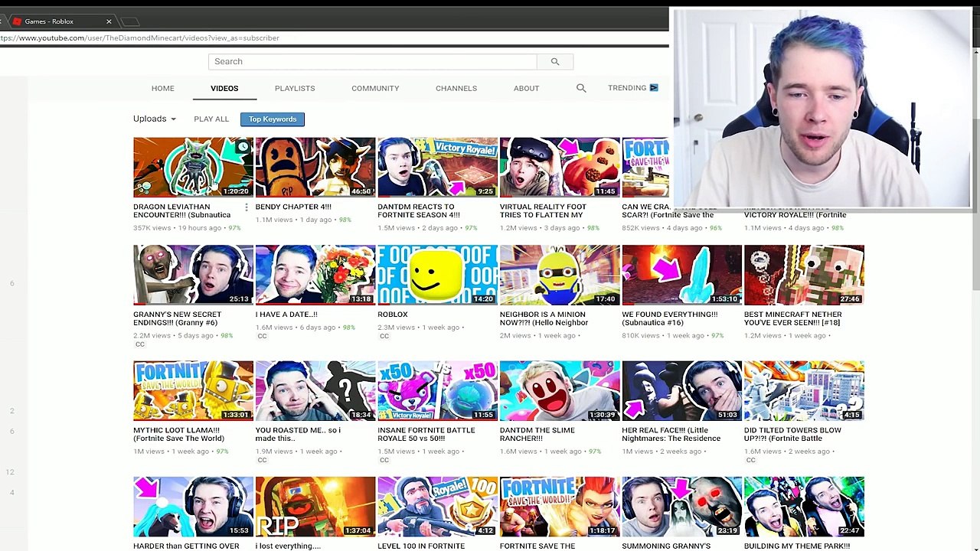
Task: Click the INSANE FORTNITE BATTLE ROYALE title
Action: 426,435
